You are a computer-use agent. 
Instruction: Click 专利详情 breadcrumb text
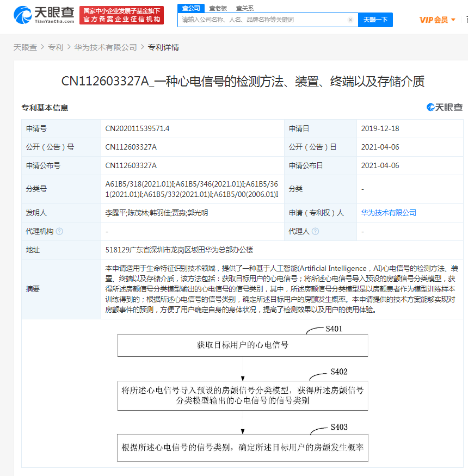coord(163,47)
